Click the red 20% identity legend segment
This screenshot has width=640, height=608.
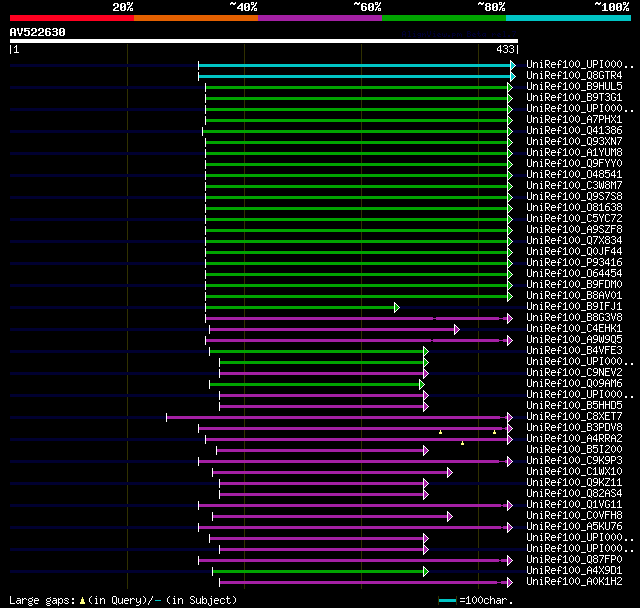(71, 17)
